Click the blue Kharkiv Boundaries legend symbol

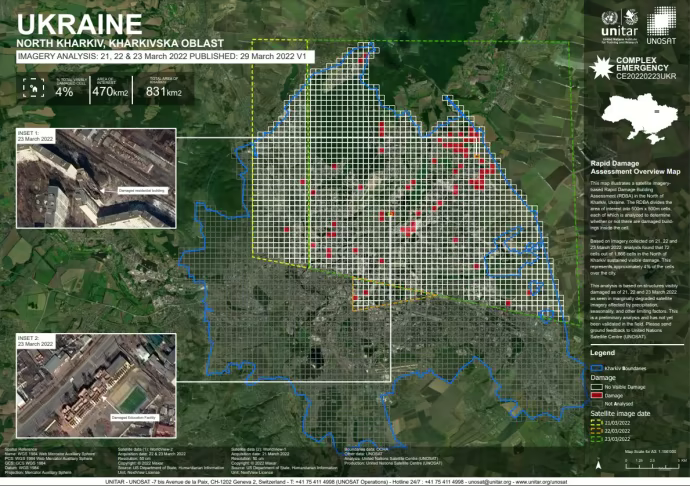pyautogui.click(x=595, y=367)
